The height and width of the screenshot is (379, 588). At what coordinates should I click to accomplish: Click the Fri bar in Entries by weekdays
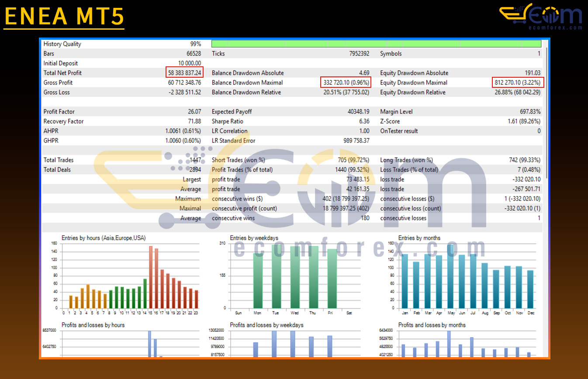(x=332, y=279)
